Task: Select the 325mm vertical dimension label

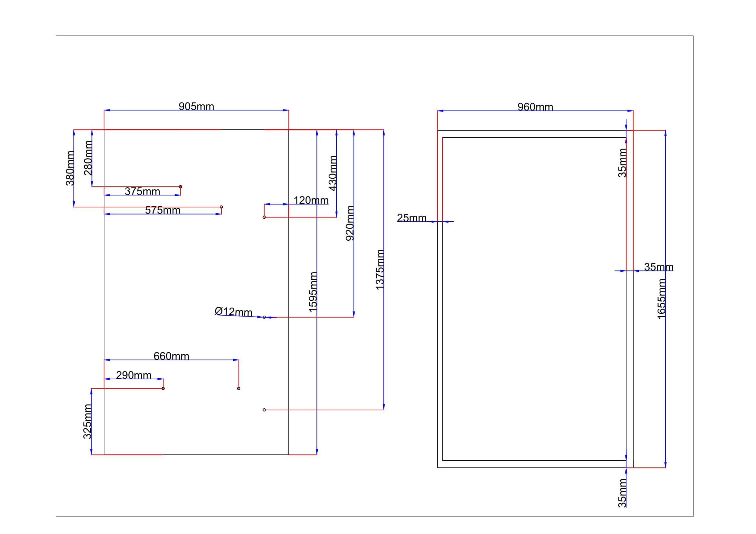Action: (87, 422)
